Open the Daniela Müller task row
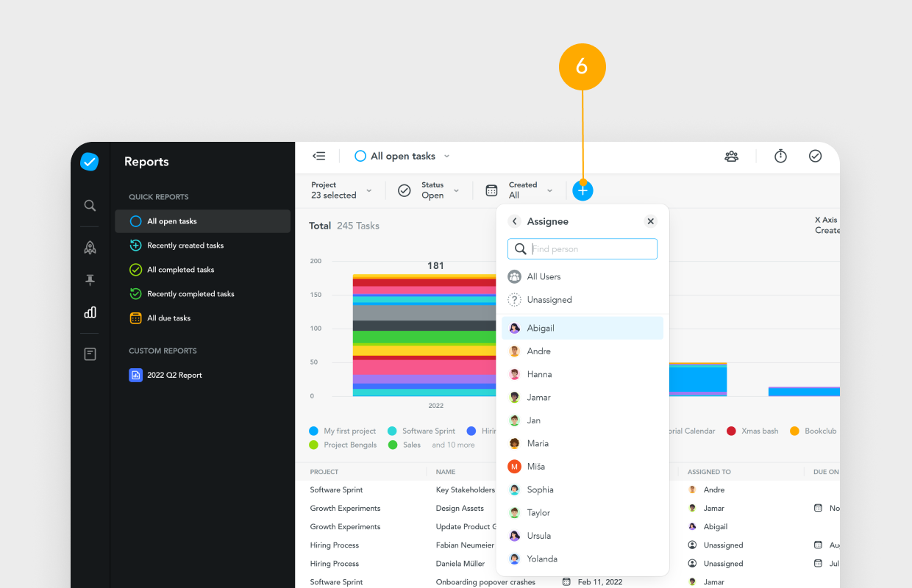The width and height of the screenshot is (912, 588). pyautogui.click(x=460, y=564)
